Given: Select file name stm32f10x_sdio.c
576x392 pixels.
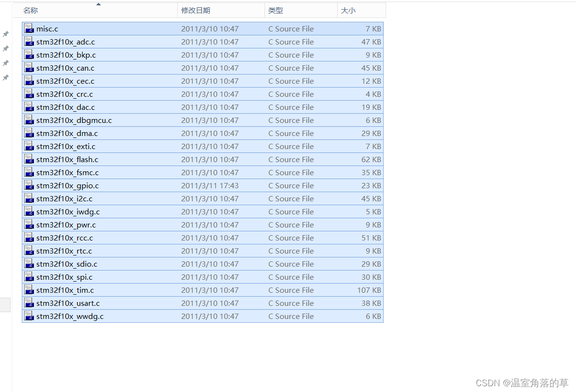Looking at the screenshot, I should (67, 264).
